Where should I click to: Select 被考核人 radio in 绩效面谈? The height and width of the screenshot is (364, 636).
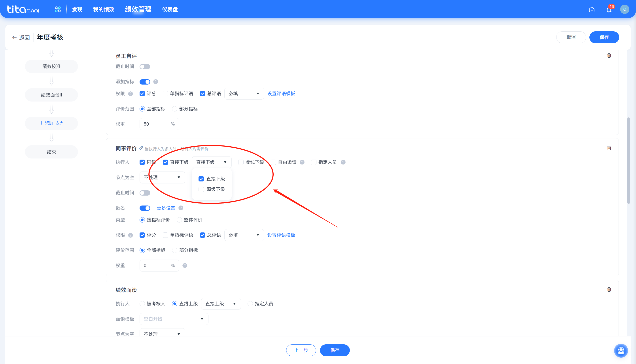tap(142, 304)
